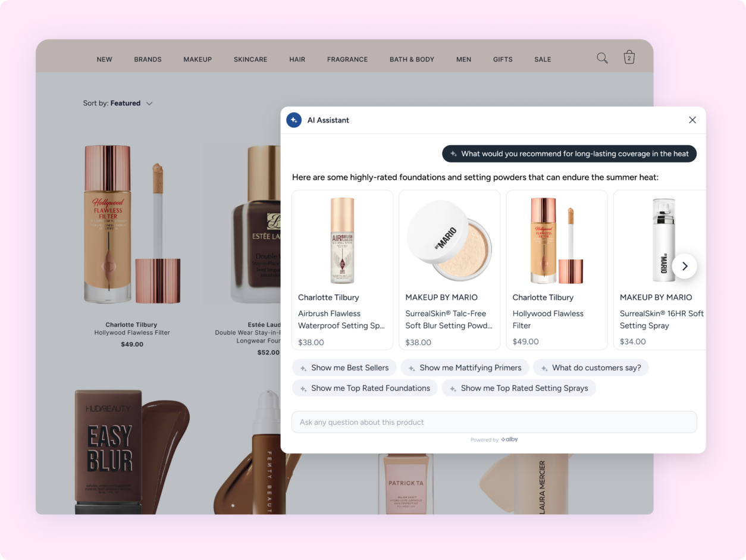This screenshot has height=560, width=746.
Task: Click What do customers say suggestion
Action: point(591,368)
